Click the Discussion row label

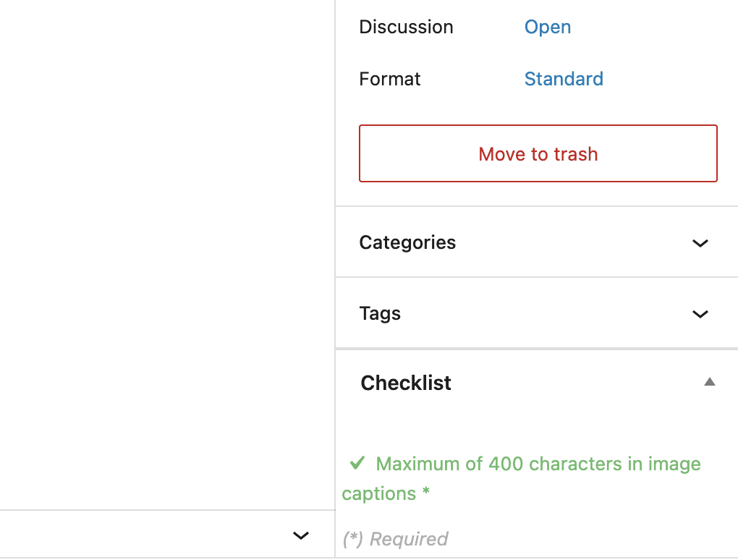tap(406, 27)
